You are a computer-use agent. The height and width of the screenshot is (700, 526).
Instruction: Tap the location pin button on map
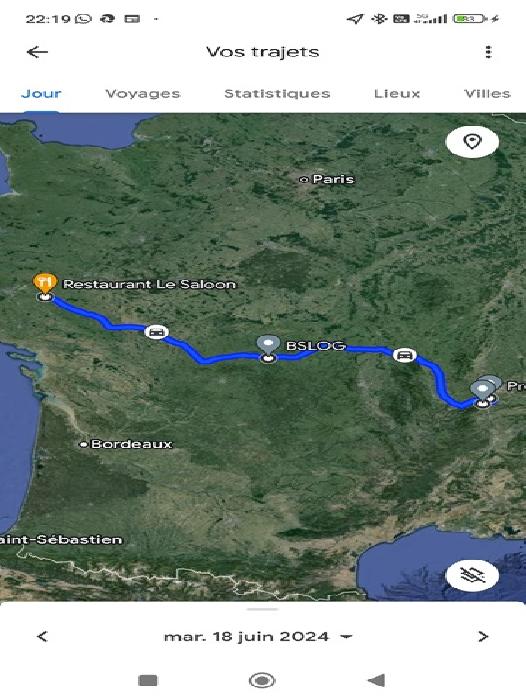[x=472, y=142]
